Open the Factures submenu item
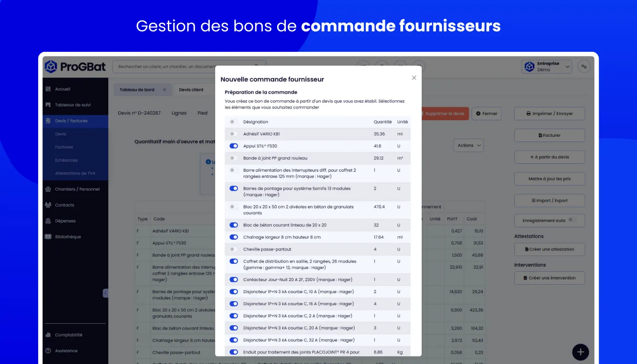This screenshot has width=637, height=364. [x=64, y=147]
